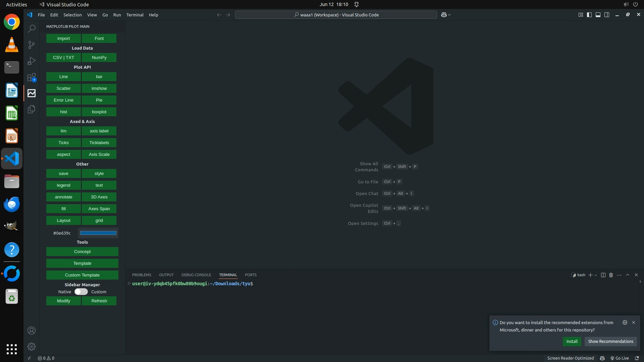The width and height of the screenshot is (644, 362).
Task: Click the blue color swatch picker
Action: click(x=98, y=233)
